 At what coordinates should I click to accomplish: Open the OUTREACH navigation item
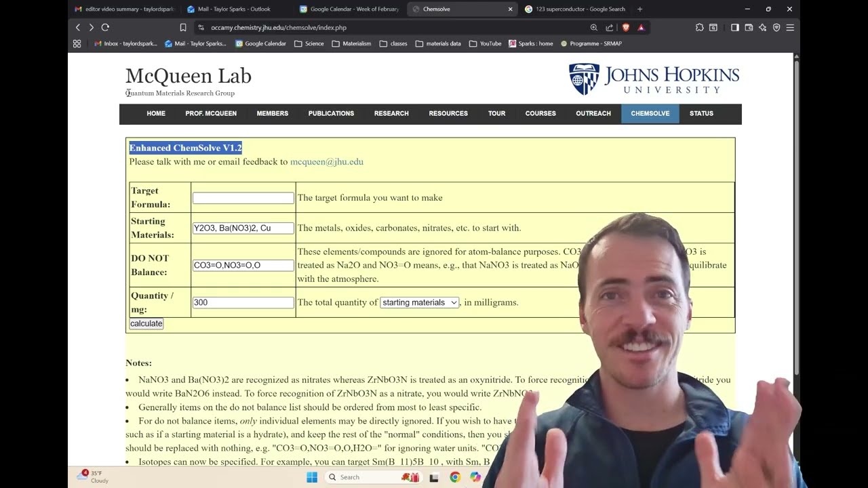(x=593, y=114)
